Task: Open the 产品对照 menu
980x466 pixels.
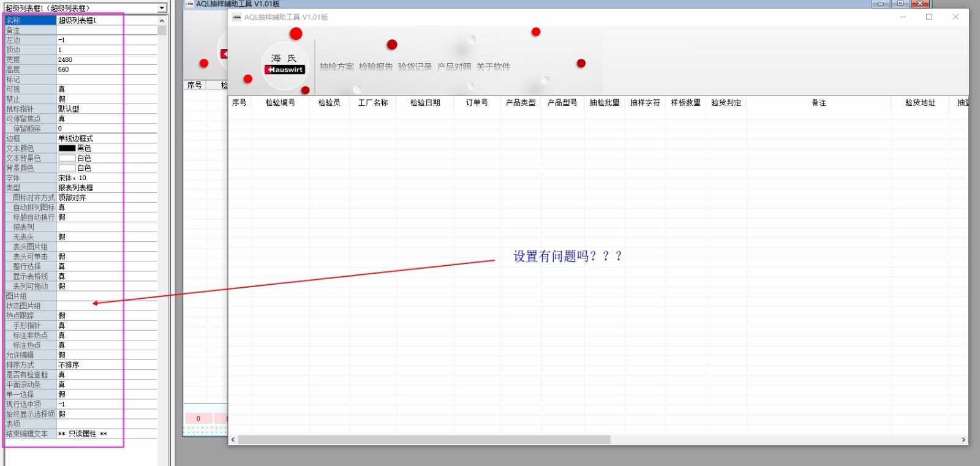Action: pyautogui.click(x=454, y=67)
